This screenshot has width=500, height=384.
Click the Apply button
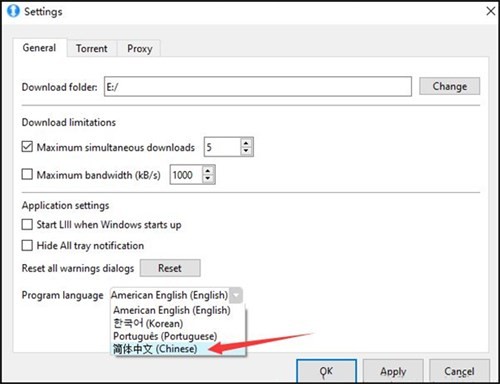point(393,371)
